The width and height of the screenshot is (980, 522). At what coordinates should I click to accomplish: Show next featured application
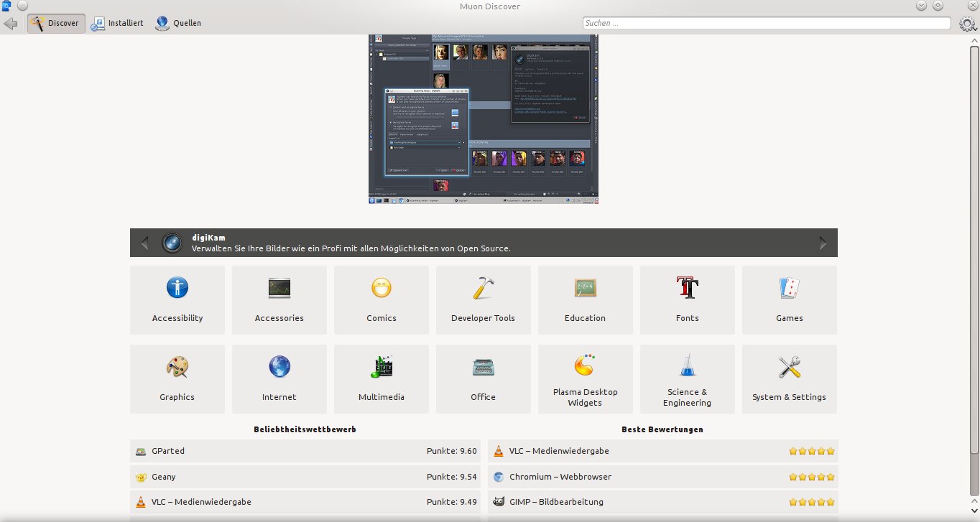pyautogui.click(x=823, y=243)
